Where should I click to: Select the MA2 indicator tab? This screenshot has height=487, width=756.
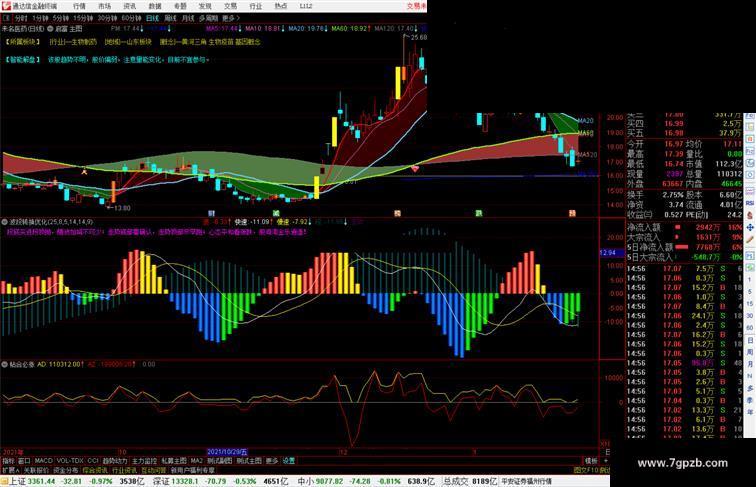point(196,461)
